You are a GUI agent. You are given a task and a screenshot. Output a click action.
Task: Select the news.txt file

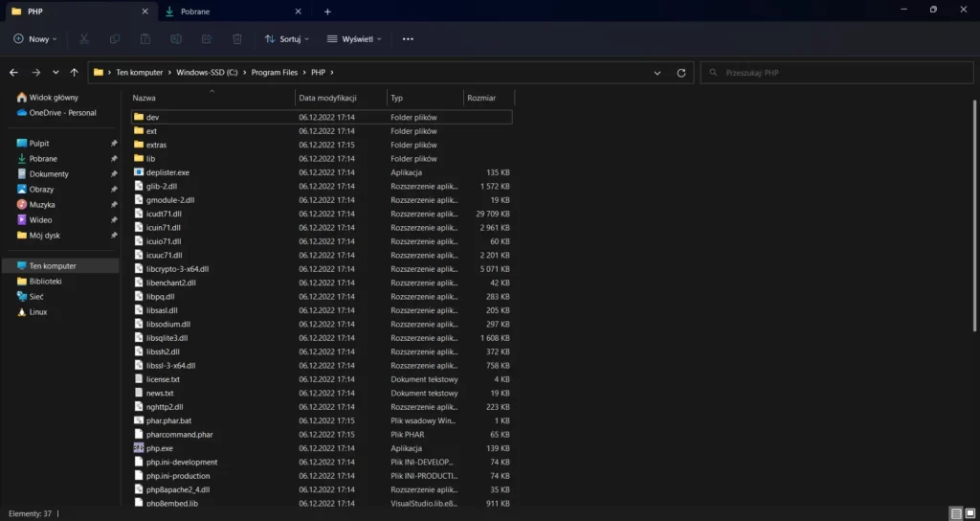pos(322,394)
